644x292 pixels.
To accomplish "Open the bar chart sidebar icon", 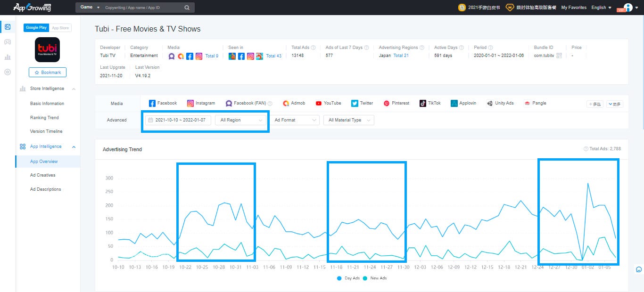I will click(8, 57).
